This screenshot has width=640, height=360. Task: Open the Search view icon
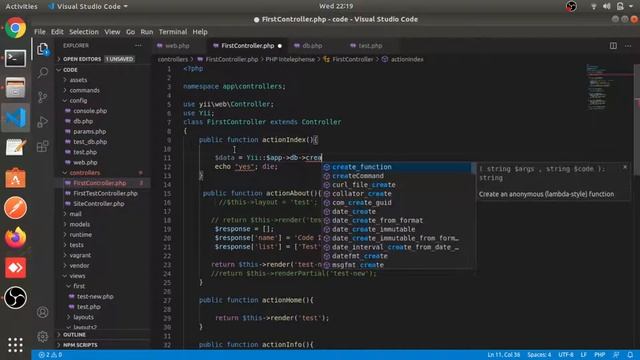point(42,73)
